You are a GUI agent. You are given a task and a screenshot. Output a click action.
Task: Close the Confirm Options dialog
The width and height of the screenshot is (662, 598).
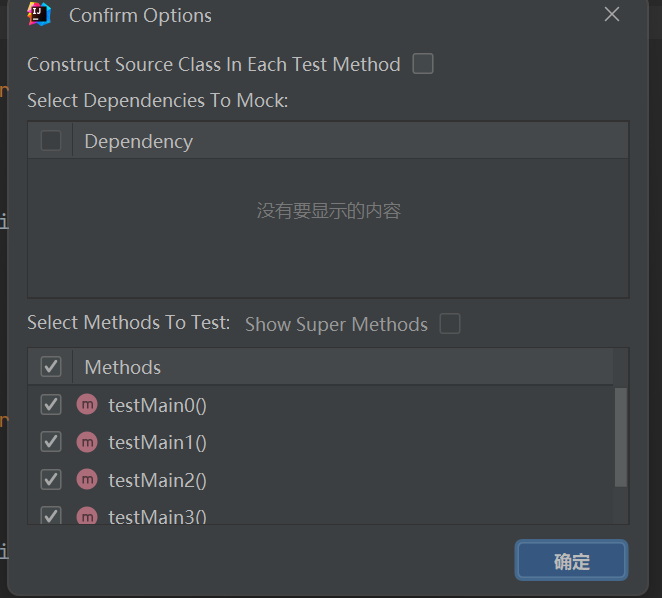tap(612, 14)
